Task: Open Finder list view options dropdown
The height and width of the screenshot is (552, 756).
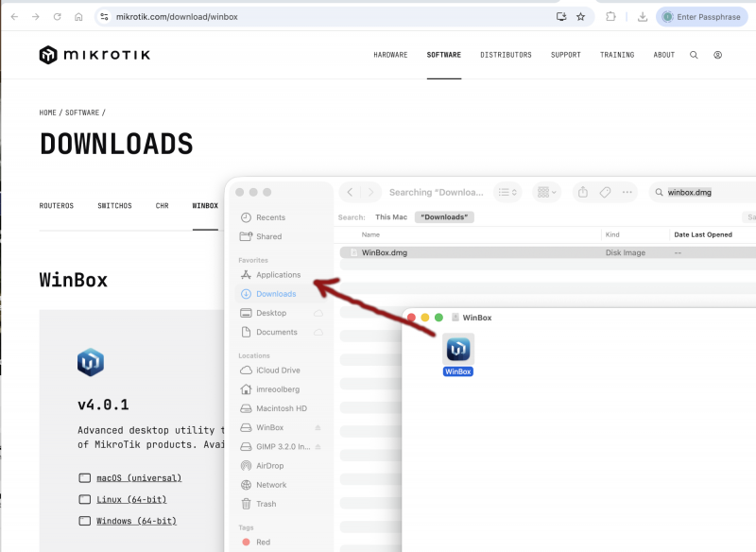Action: 507,193
